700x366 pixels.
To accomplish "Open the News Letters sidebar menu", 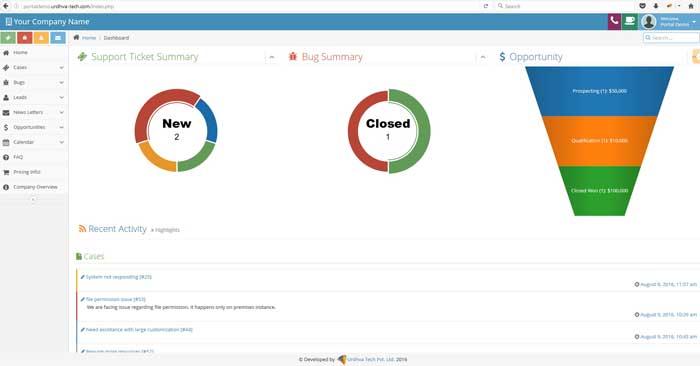I will [34, 112].
